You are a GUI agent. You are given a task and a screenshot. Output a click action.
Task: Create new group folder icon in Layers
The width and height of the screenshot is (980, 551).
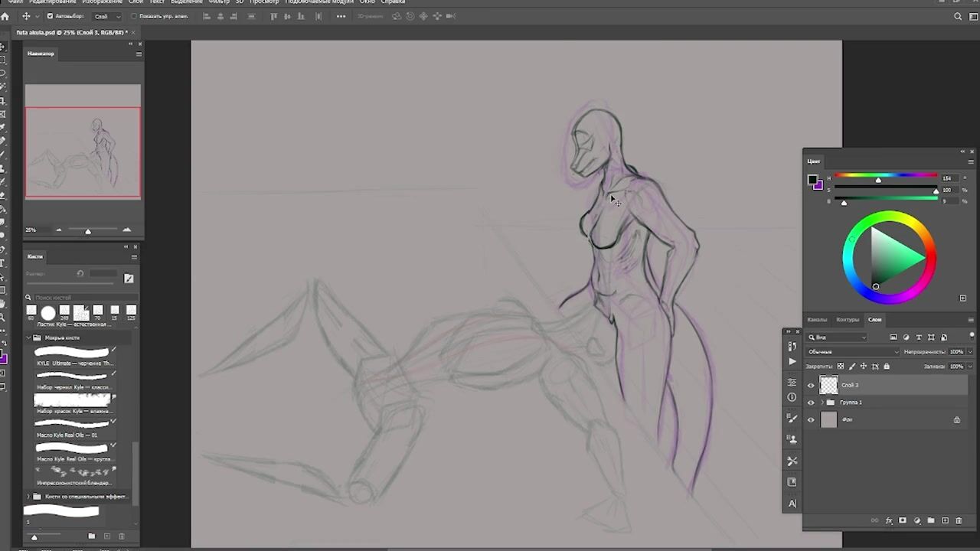coord(931,520)
